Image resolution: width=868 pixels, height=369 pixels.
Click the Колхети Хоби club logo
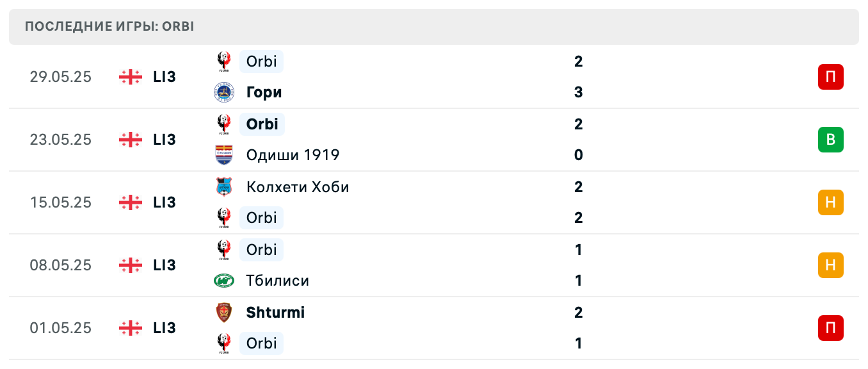[x=223, y=187]
